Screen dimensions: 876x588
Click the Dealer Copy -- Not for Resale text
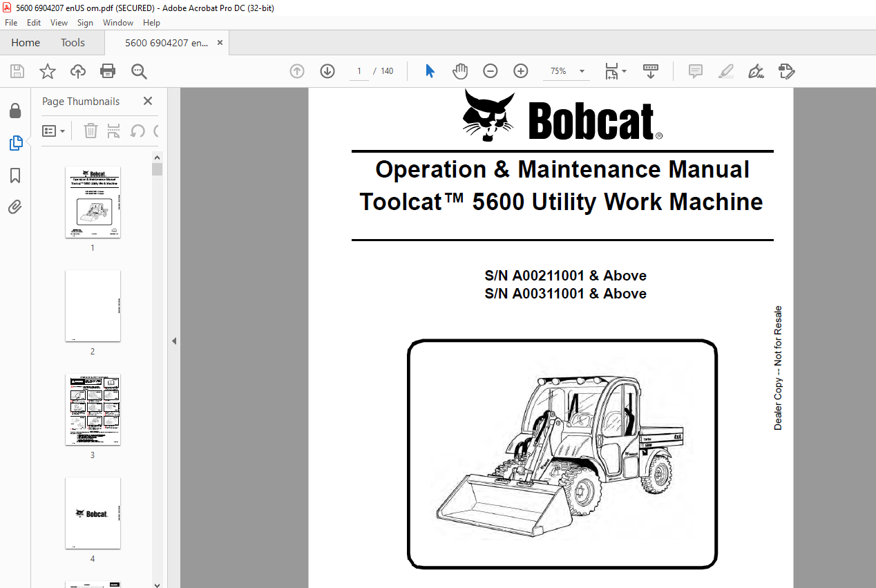(x=778, y=368)
